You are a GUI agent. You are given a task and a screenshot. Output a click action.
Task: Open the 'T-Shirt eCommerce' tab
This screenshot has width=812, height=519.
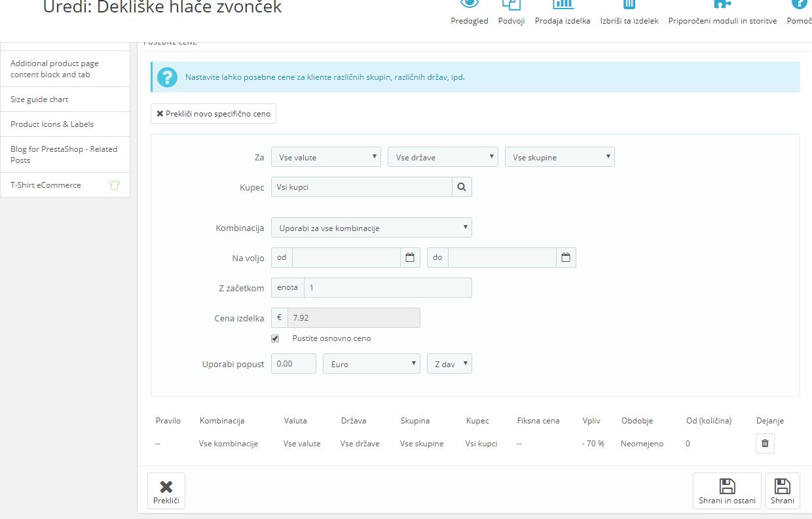65,185
